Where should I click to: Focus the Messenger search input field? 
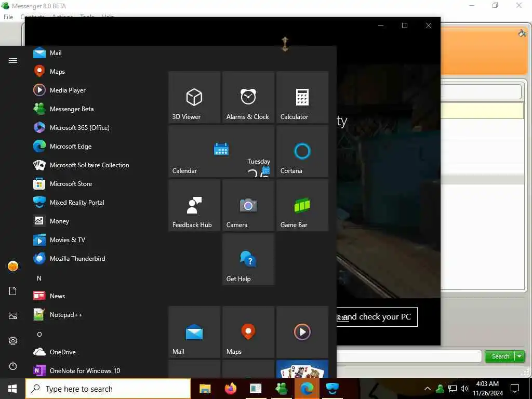[409, 356]
